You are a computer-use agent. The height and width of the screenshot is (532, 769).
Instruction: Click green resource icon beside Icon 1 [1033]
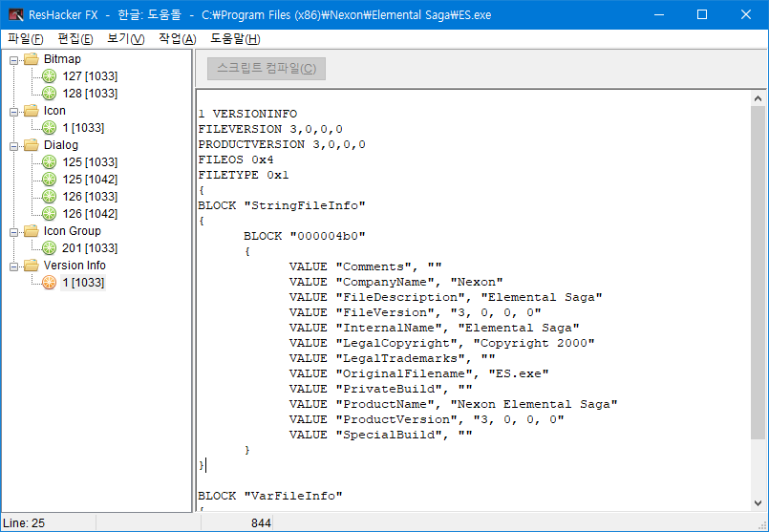tap(49, 128)
